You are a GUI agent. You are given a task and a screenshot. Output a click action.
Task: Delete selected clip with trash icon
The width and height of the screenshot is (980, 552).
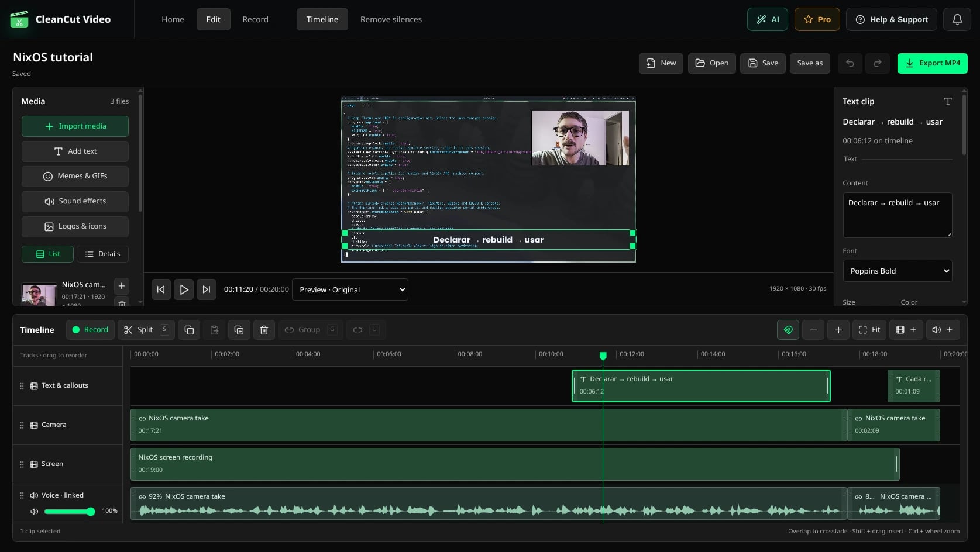coord(264,330)
